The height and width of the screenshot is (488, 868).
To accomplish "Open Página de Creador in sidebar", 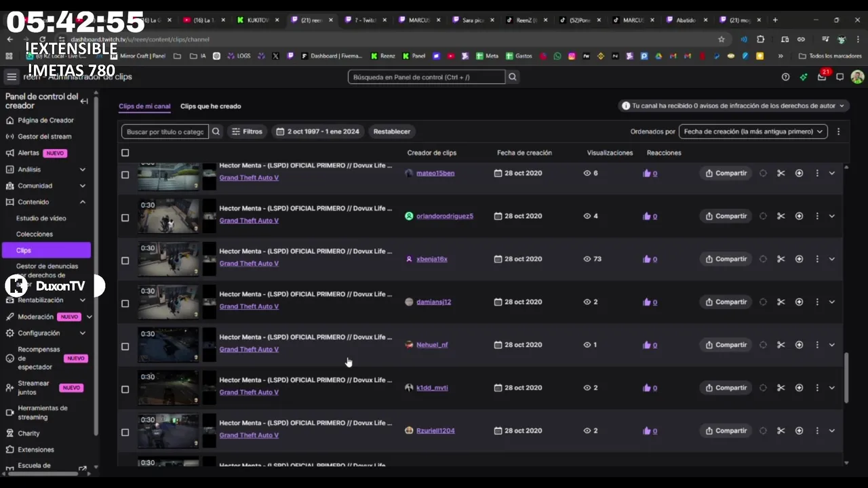I will 45,120.
